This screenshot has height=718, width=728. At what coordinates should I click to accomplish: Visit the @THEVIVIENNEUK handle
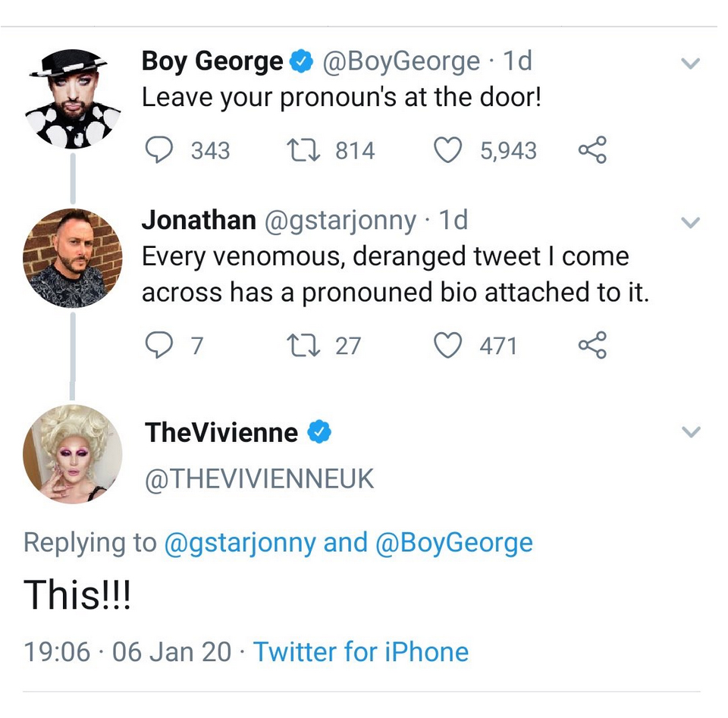[x=259, y=479]
